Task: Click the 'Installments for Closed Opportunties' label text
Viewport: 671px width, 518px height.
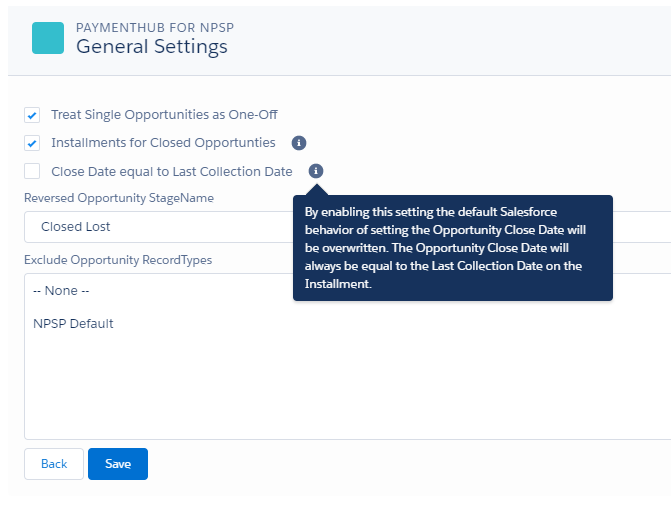Action: coord(163,143)
